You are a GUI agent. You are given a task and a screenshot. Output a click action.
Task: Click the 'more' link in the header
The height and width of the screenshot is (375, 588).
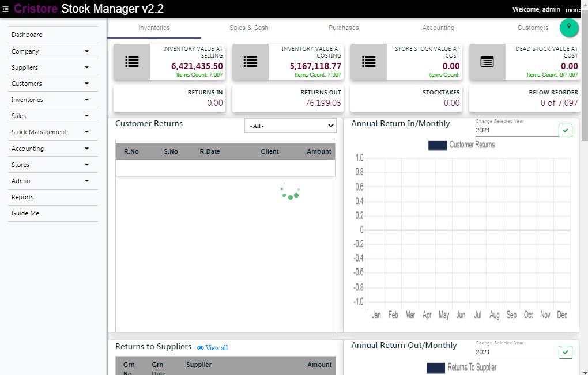pyautogui.click(x=572, y=10)
